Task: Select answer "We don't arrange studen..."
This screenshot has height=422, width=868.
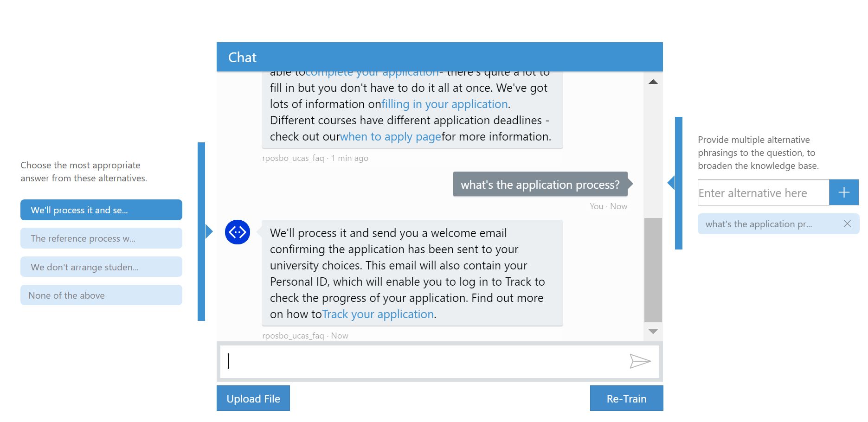Action: 101,267
